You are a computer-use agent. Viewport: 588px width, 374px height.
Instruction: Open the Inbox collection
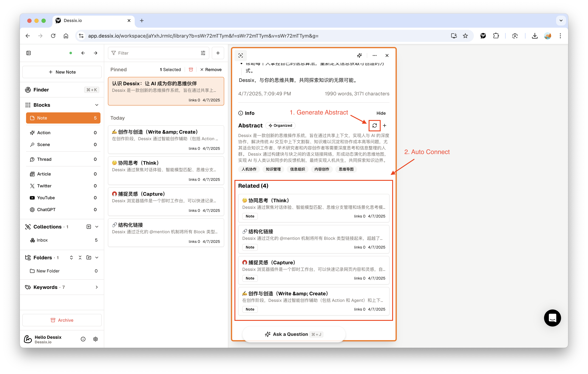pos(42,240)
